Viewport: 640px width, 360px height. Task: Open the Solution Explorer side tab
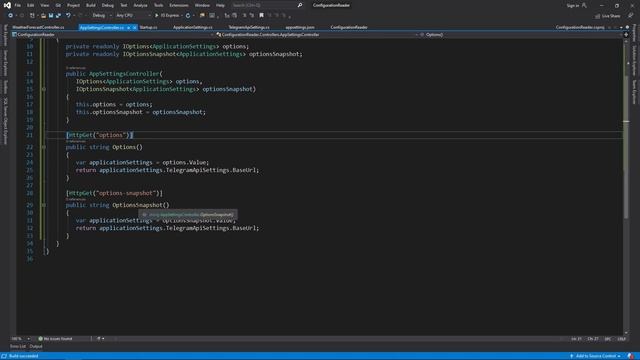click(x=634, y=60)
